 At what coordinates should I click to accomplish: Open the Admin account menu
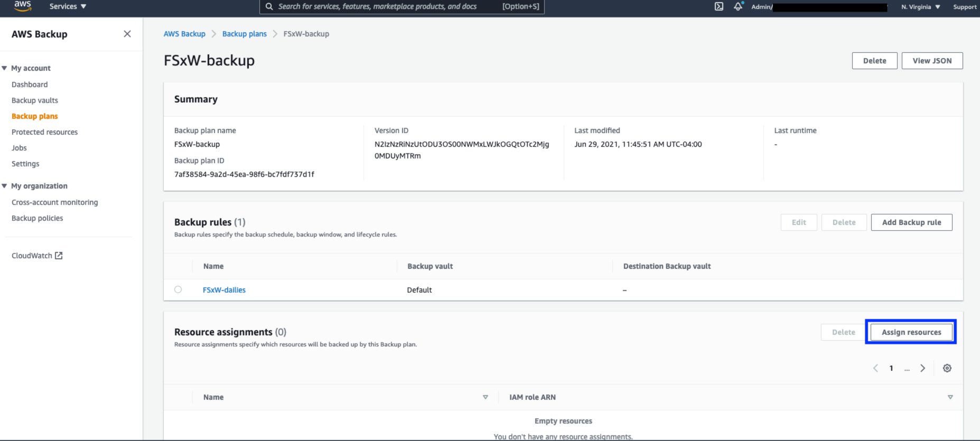tap(819, 7)
